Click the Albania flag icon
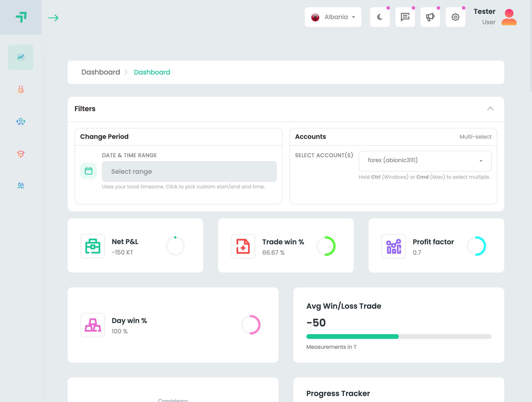Screen dimensions: 532x402 (x=315, y=17)
